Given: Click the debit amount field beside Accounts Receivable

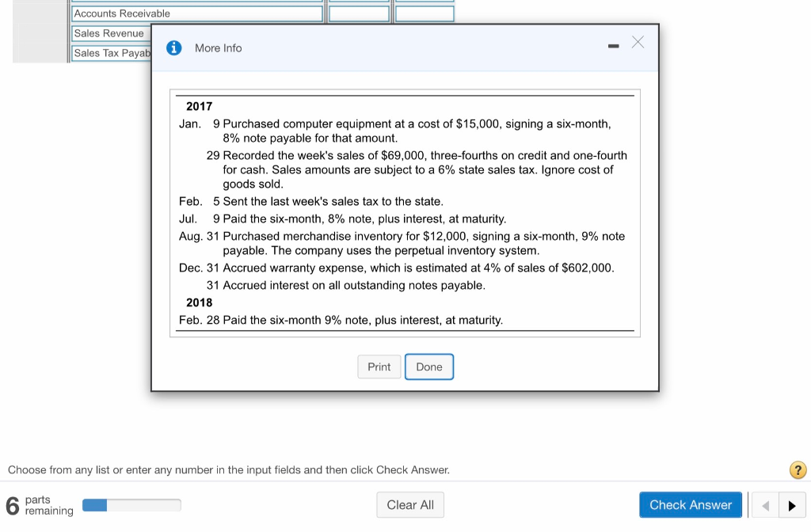Looking at the screenshot, I should click(x=359, y=12).
